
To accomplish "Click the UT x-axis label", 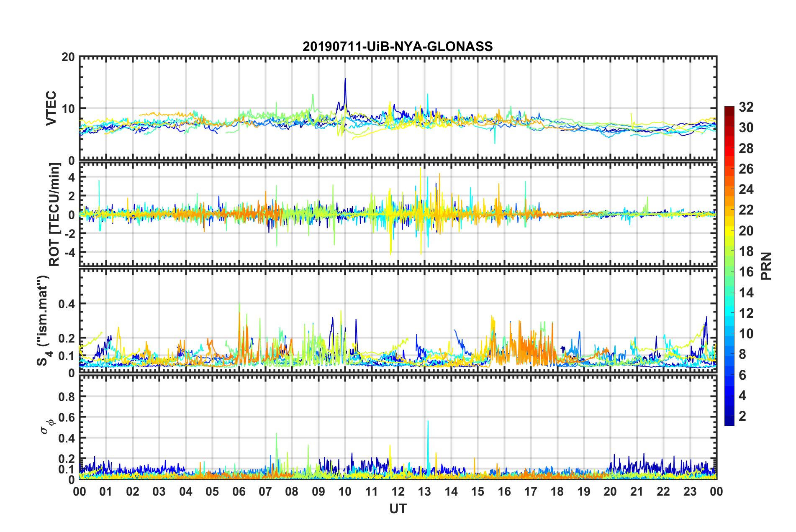I will tap(398, 508).
